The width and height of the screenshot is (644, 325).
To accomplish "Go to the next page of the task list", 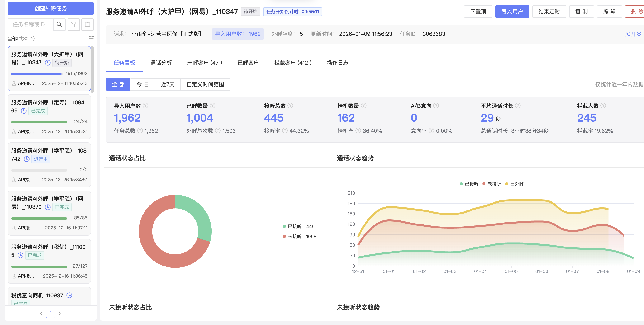I will [60, 313].
